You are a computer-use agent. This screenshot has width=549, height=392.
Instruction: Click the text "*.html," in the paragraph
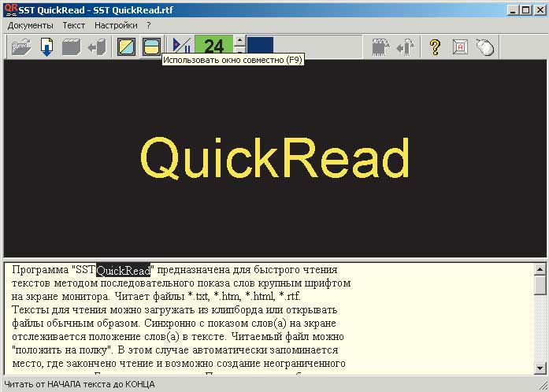pyautogui.click(x=260, y=297)
